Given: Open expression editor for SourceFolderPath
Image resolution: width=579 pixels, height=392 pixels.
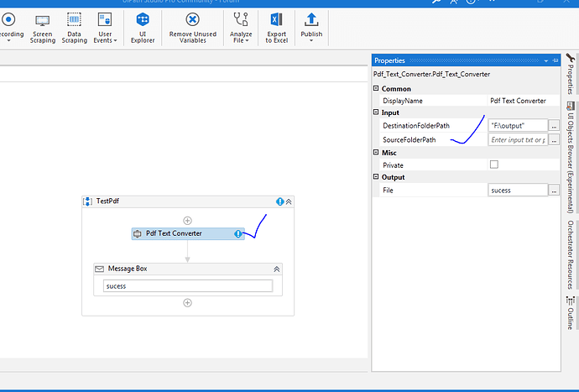Looking at the screenshot, I should click(554, 139).
